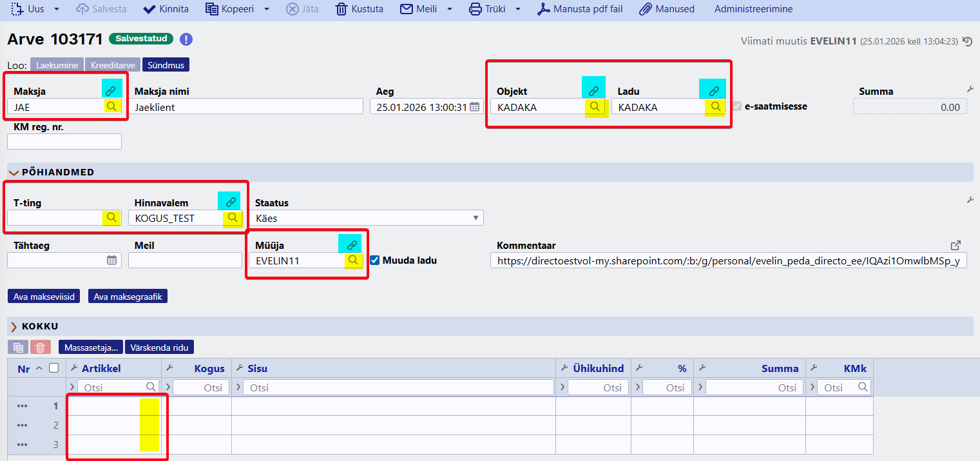
Task: Click the Ava maksegraafik button
Action: pyautogui.click(x=128, y=297)
